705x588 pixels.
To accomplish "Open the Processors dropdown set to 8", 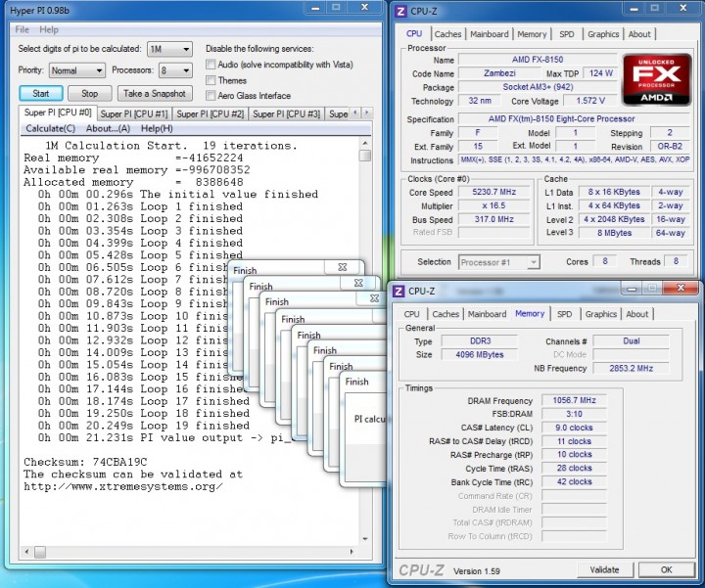I will pyautogui.click(x=176, y=70).
